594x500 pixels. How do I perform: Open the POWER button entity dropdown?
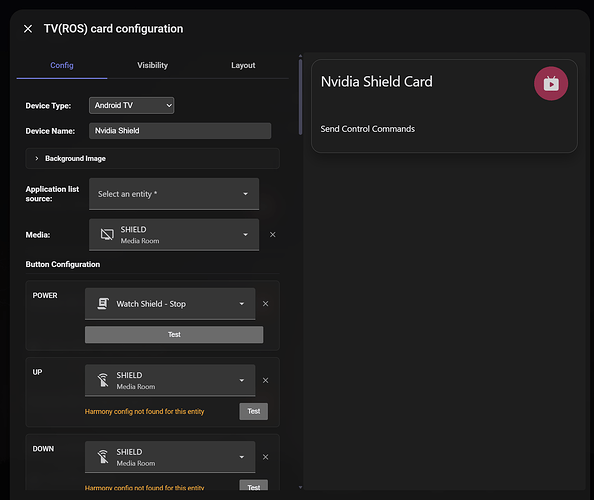(x=170, y=304)
